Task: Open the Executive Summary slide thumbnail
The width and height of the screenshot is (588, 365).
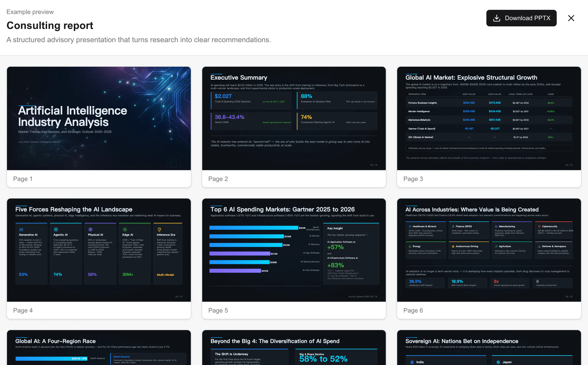Action: [x=294, y=118]
